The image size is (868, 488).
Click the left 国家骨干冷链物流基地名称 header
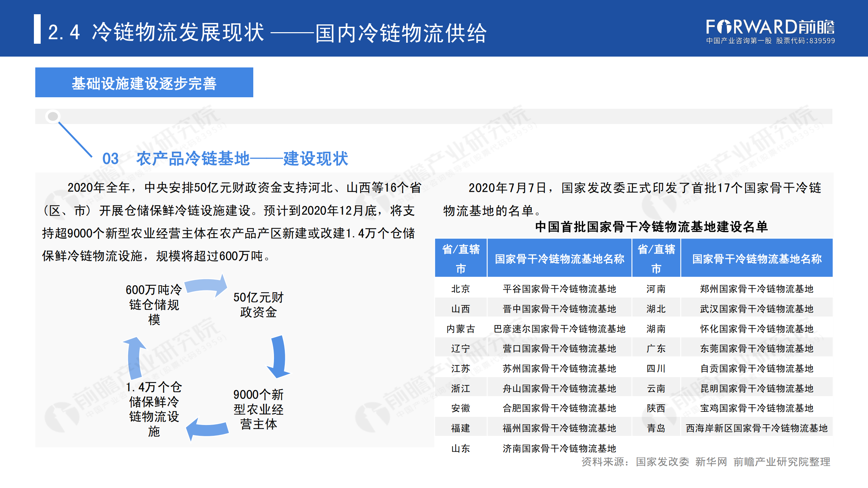click(x=559, y=258)
